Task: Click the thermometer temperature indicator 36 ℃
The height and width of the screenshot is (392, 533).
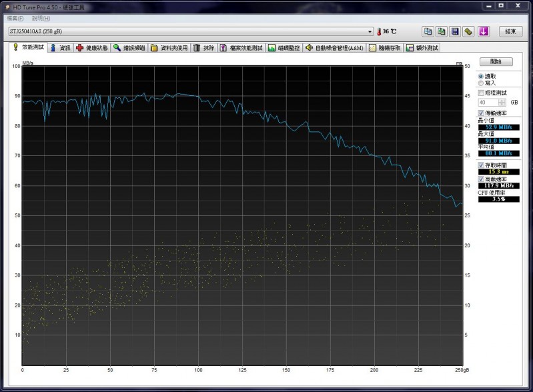Action: pos(386,31)
